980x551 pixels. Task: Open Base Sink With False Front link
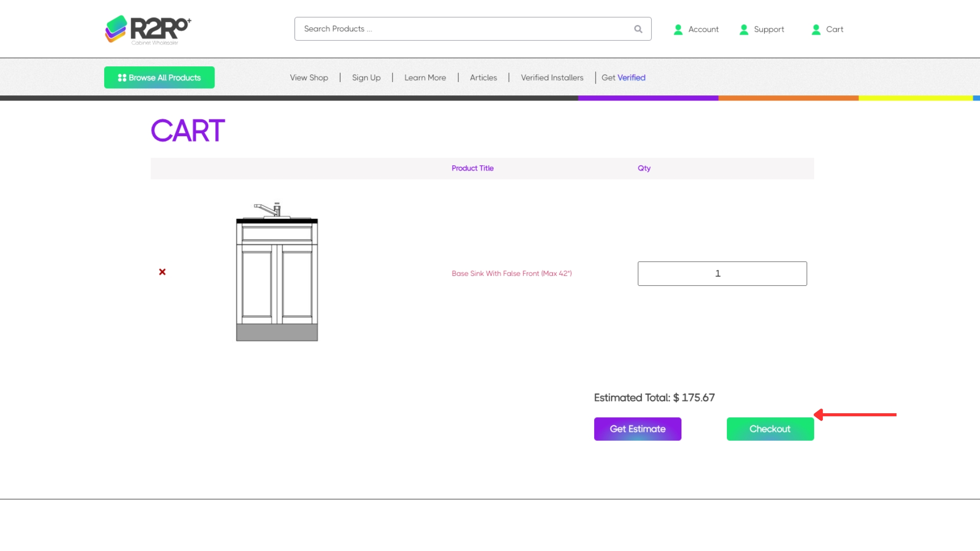[x=511, y=273]
